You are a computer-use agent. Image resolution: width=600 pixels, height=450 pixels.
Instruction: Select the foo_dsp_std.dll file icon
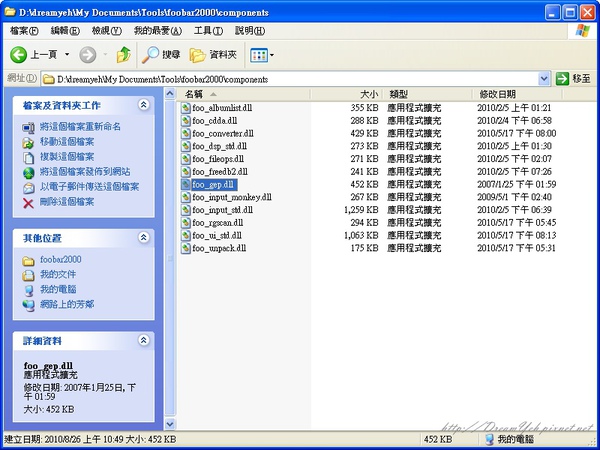click(186, 146)
